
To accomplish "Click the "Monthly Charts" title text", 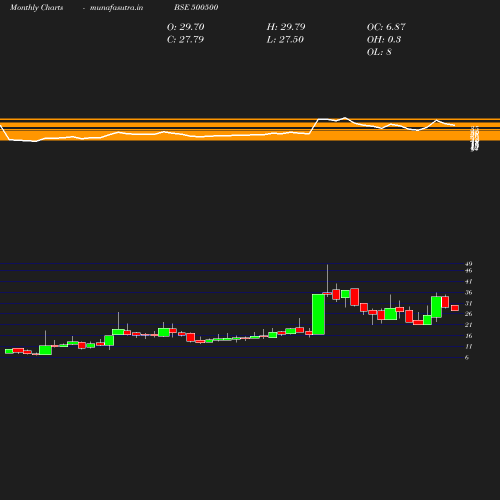I will tap(36, 7).
